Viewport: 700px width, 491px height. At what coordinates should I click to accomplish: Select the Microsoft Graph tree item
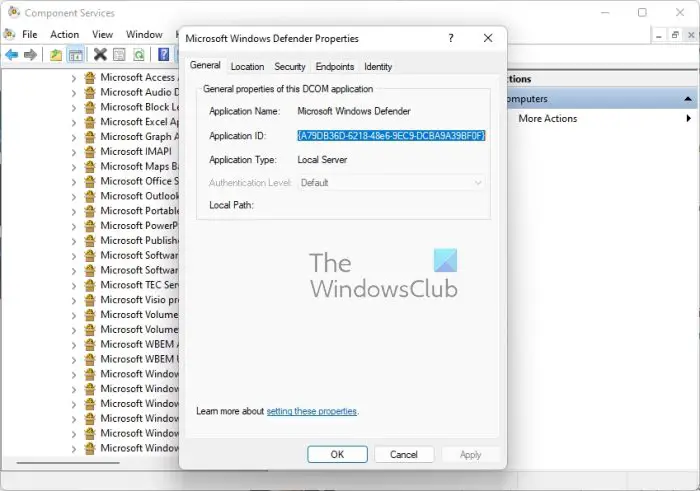pos(139,137)
